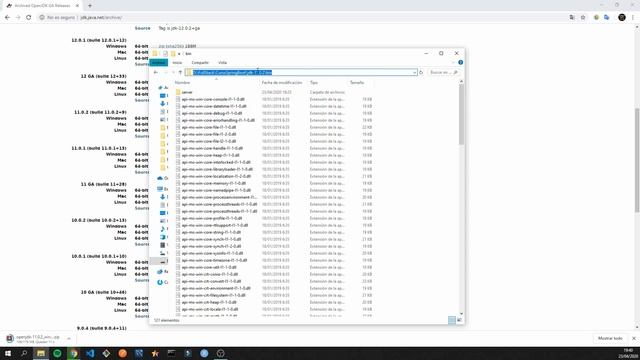Select api-ms-win-core-interlocked-l1-1-0.dll file
The width and height of the screenshot is (640, 360).
(216, 162)
